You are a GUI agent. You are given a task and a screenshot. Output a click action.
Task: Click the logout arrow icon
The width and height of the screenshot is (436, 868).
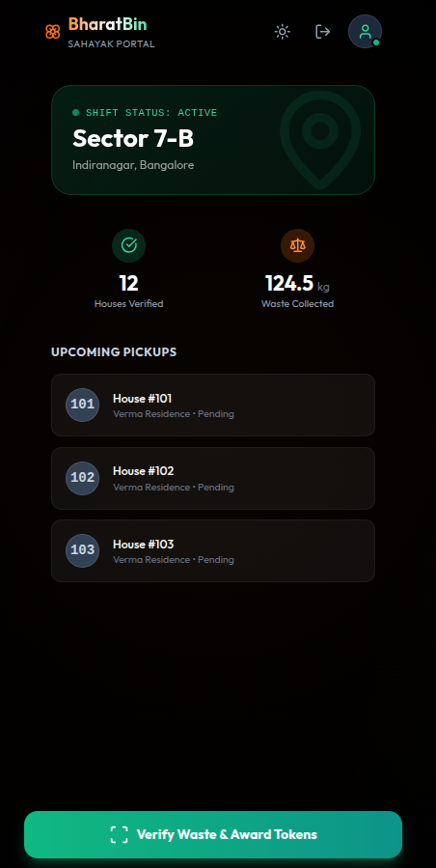click(322, 32)
